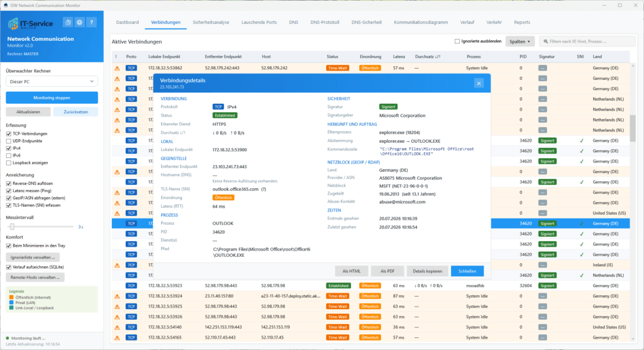Screen dimensions: 644x350
Task: Click the warning triangle in the first row
Action: [117, 68]
